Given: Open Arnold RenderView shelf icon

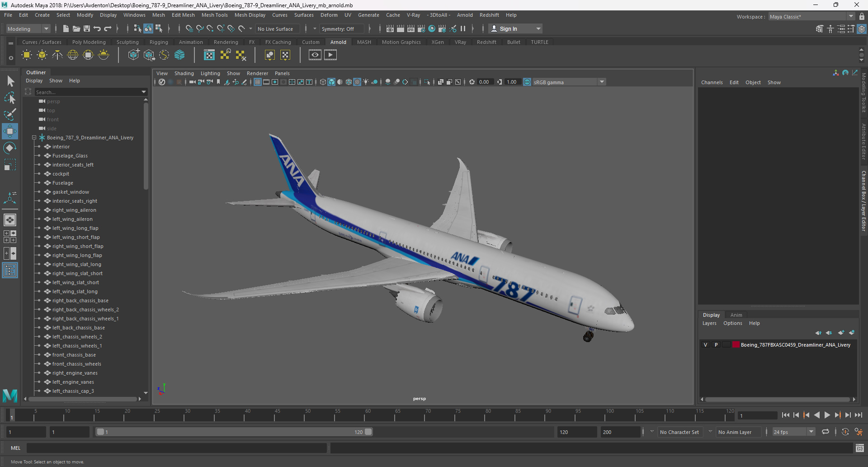Looking at the screenshot, I should pos(315,55).
